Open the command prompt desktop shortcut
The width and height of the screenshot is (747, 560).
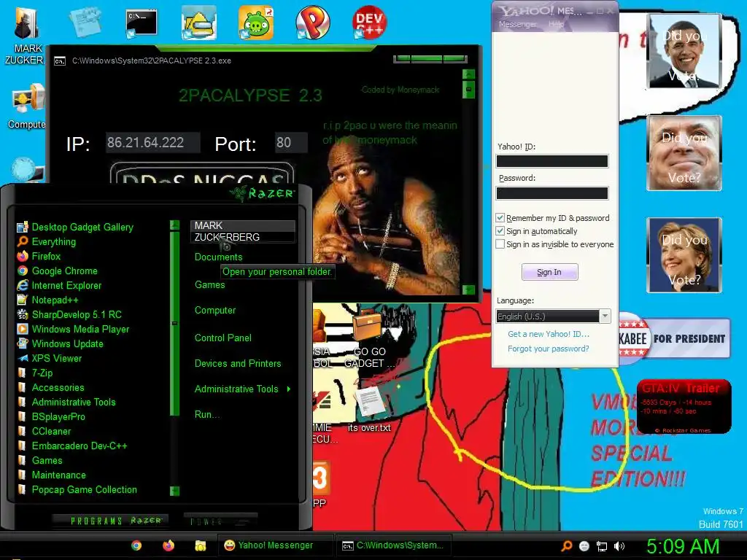pyautogui.click(x=141, y=24)
